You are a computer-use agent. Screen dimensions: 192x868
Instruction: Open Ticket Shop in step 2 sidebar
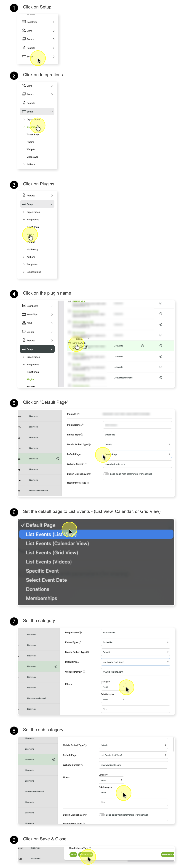click(33, 134)
